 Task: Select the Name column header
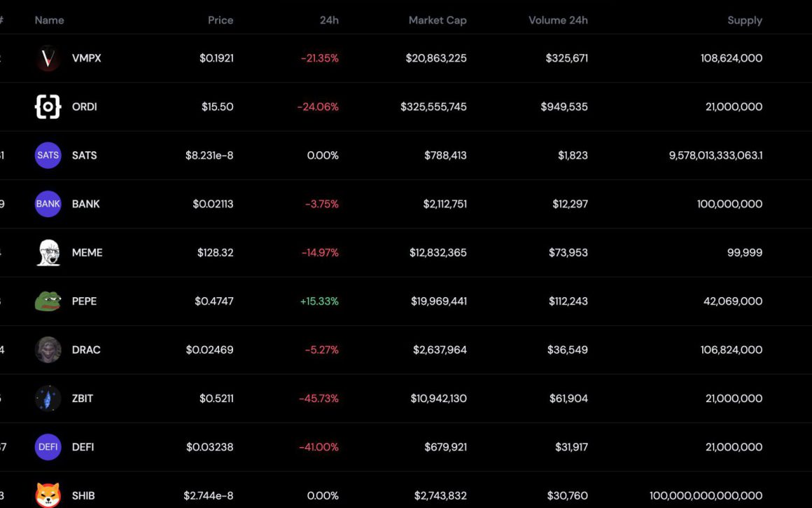[49, 20]
